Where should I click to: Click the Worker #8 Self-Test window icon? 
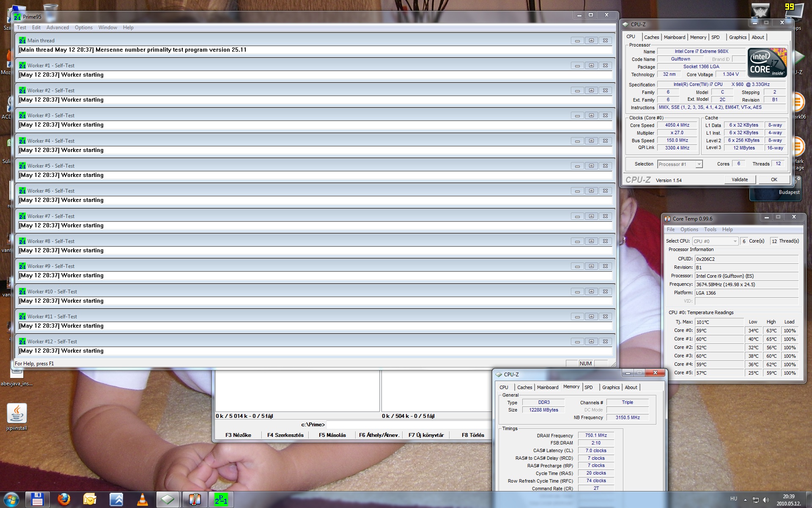point(22,241)
